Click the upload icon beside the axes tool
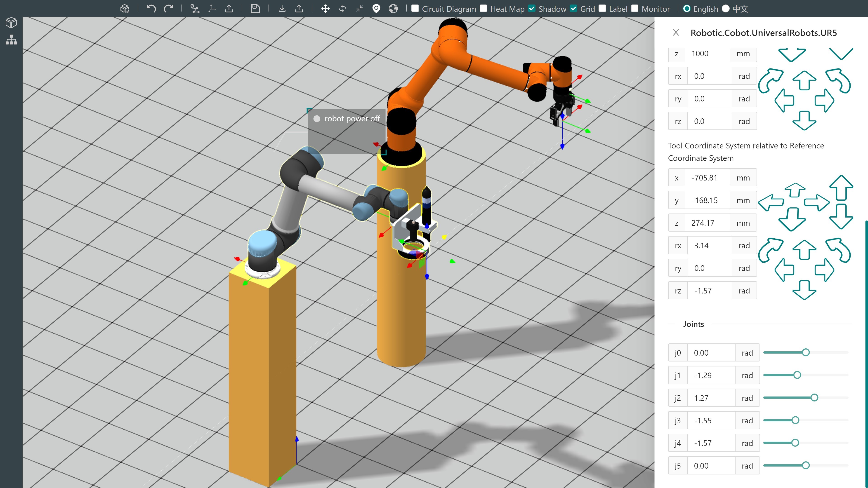 point(229,8)
